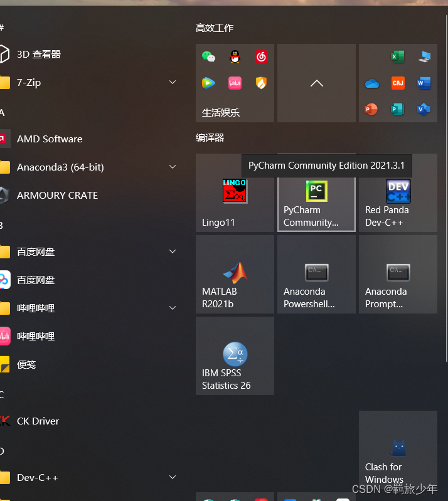Open CK Driver from app list
Image resolution: width=448 pixels, height=501 pixels.
pos(90,421)
